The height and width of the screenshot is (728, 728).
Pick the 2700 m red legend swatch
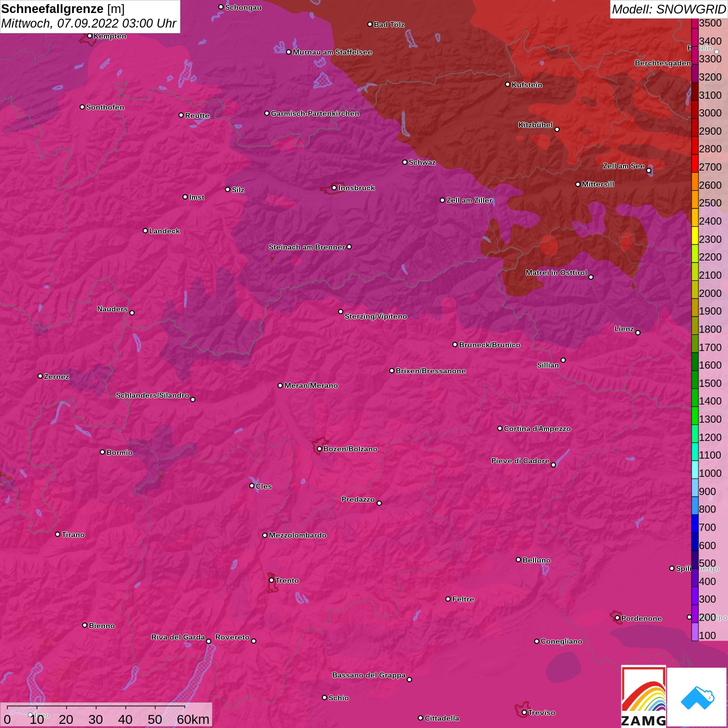(x=695, y=167)
